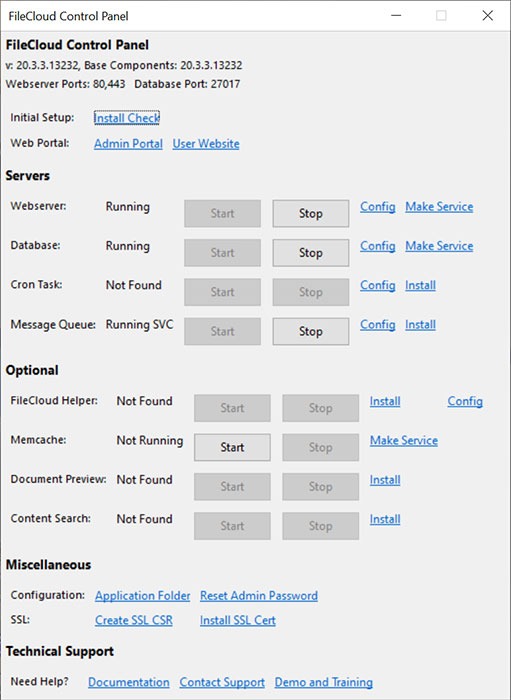Open the Documentation link
The width and height of the screenshot is (511, 700).
129,683
